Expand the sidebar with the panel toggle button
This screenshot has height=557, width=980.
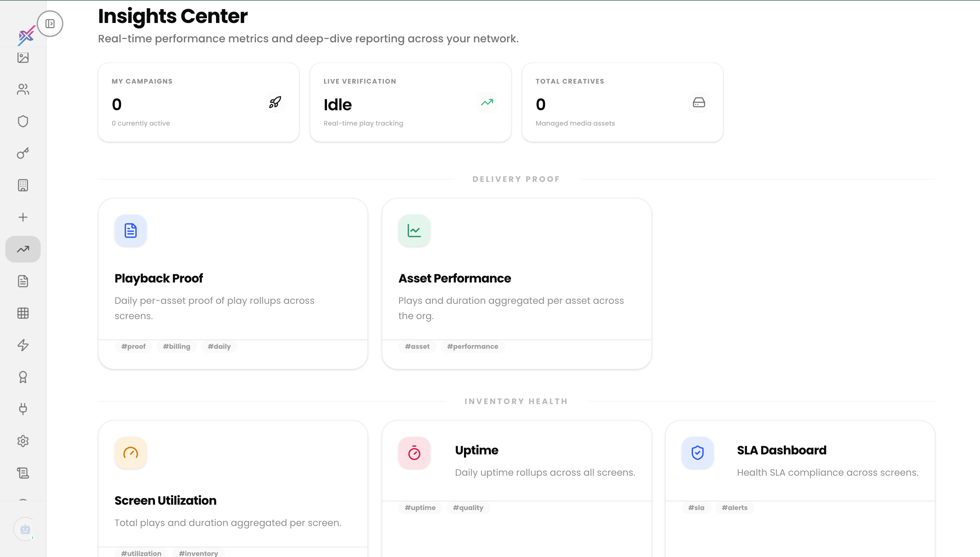point(50,24)
